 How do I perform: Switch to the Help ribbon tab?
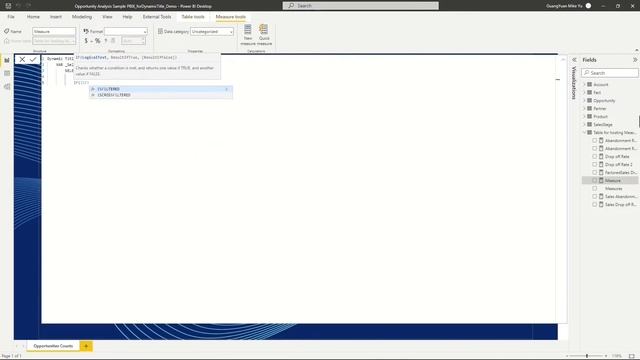point(127,17)
